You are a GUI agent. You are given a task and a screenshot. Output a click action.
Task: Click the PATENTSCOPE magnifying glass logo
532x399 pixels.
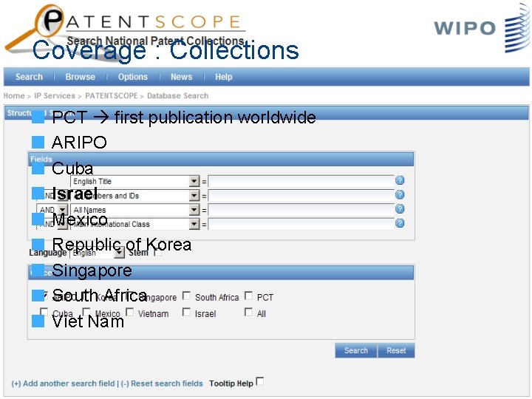[34, 29]
